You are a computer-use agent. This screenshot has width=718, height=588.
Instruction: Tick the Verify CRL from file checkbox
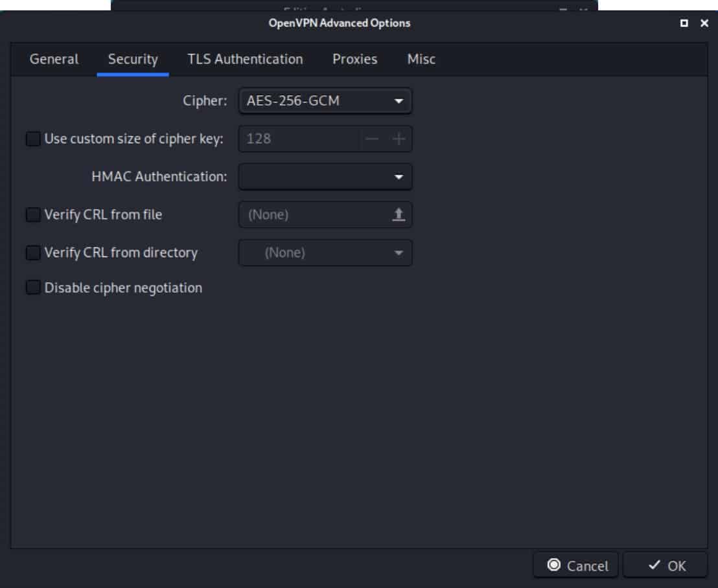[33, 214]
